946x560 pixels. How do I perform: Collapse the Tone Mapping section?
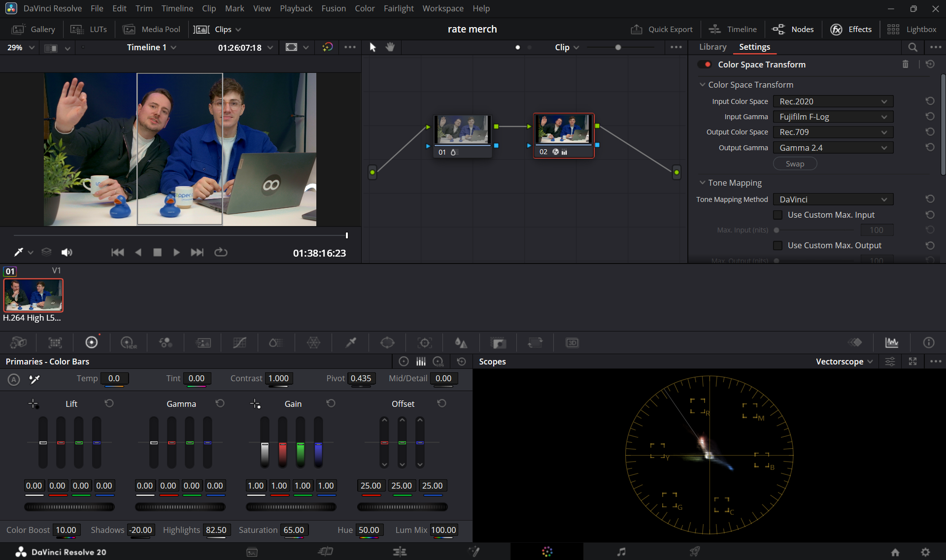click(703, 183)
